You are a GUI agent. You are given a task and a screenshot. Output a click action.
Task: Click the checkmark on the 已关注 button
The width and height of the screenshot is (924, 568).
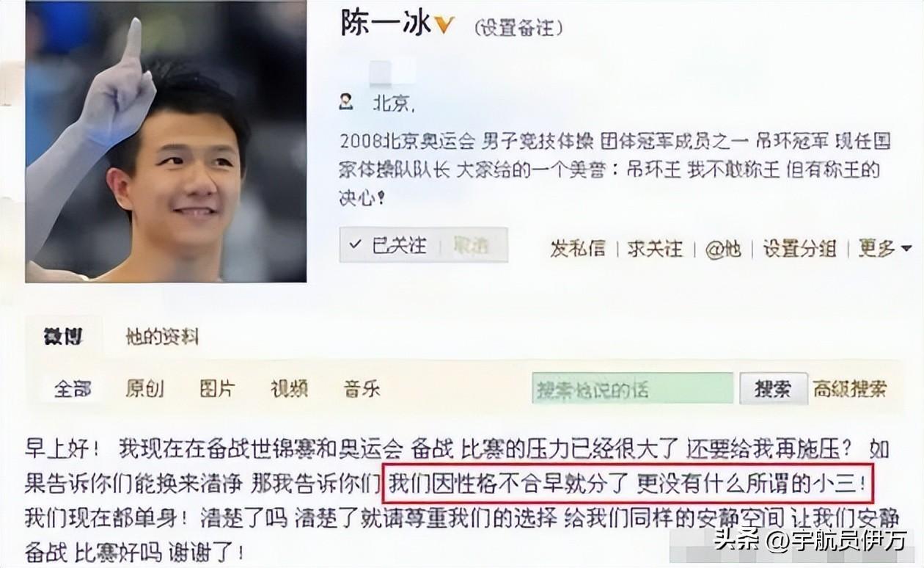[x=356, y=244]
